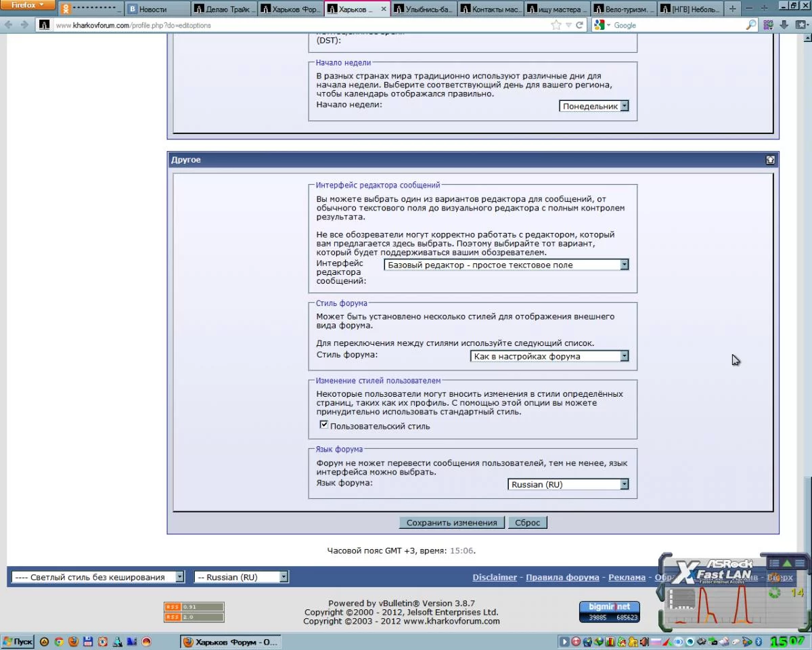Switch to the Делаю Трайк tab
Viewport: 812px width, 650px height.
(x=224, y=9)
